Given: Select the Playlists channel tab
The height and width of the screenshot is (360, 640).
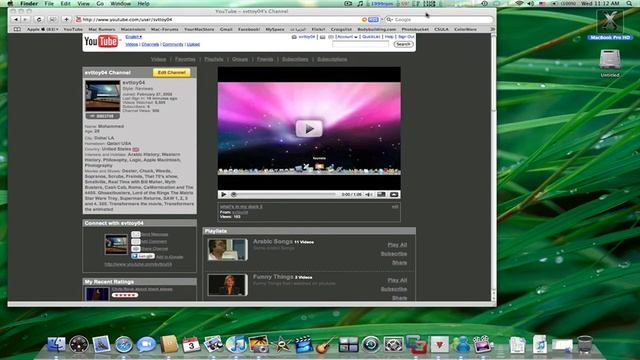Looking at the screenshot, I should click(x=213, y=59).
